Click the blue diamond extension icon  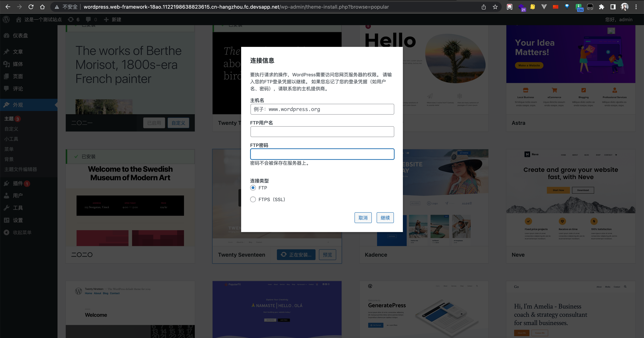click(567, 7)
